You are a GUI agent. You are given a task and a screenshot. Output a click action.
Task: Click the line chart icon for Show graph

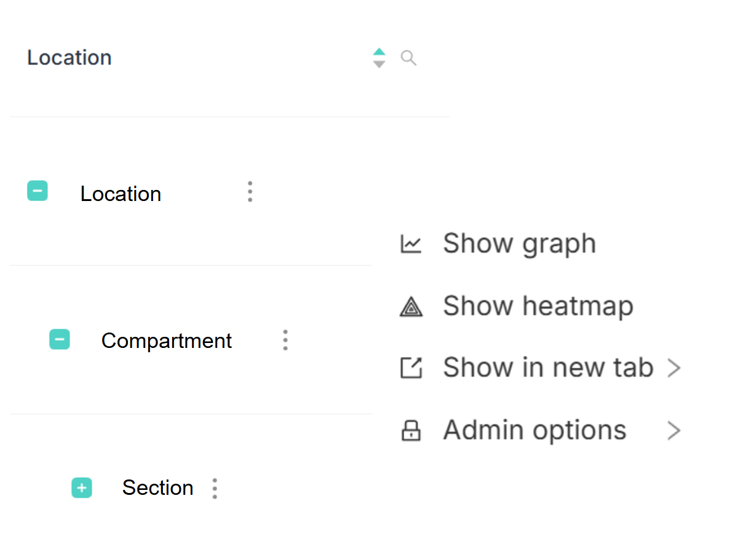[x=411, y=244]
